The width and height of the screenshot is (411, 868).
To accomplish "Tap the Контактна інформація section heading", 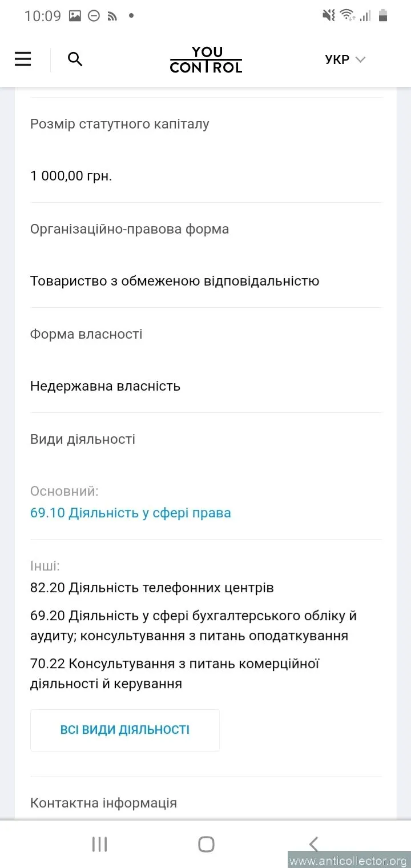I will pyautogui.click(x=103, y=803).
